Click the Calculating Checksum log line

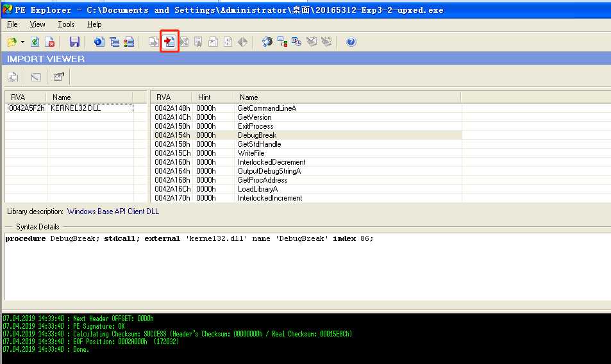click(178, 334)
